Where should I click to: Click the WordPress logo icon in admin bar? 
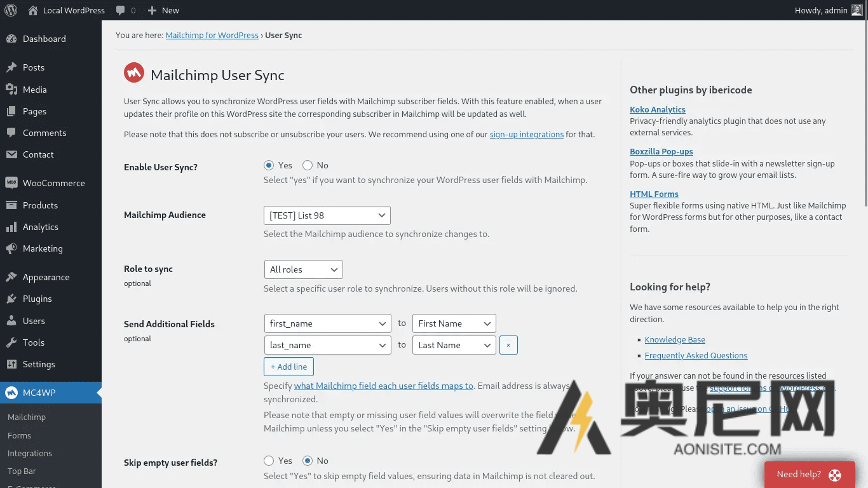(11, 10)
